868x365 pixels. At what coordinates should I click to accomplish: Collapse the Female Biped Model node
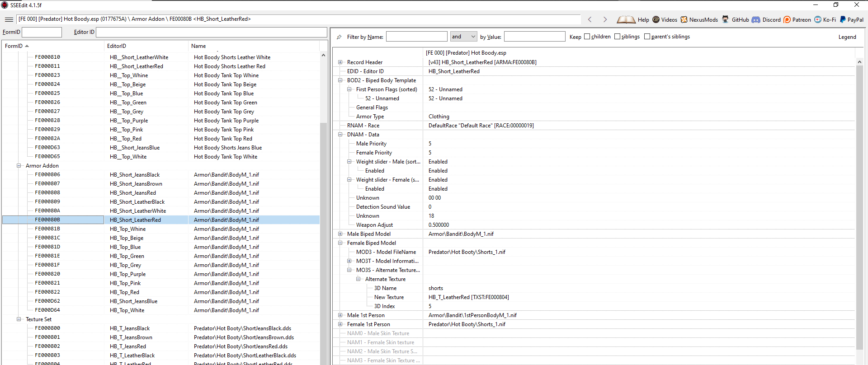340,243
